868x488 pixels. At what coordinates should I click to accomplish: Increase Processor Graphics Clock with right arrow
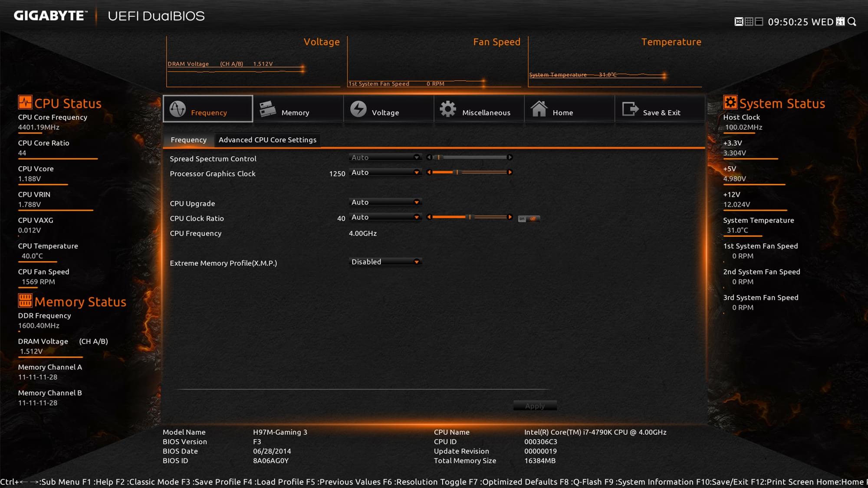tap(510, 172)
